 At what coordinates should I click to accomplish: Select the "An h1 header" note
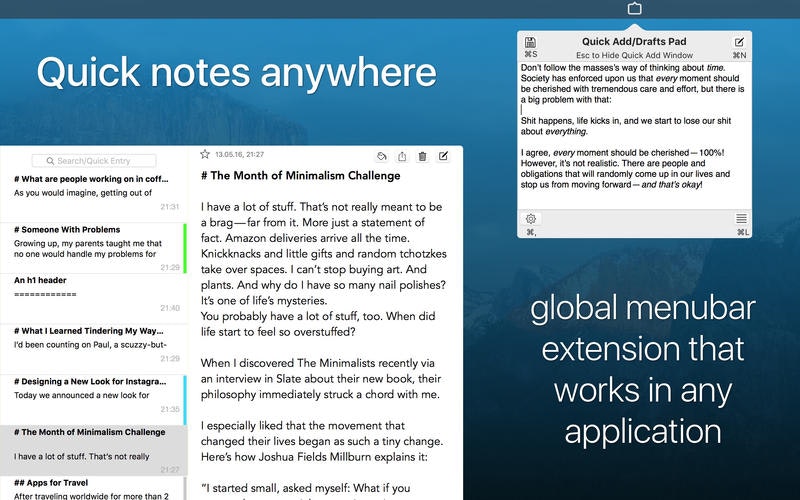pos(93,299)
